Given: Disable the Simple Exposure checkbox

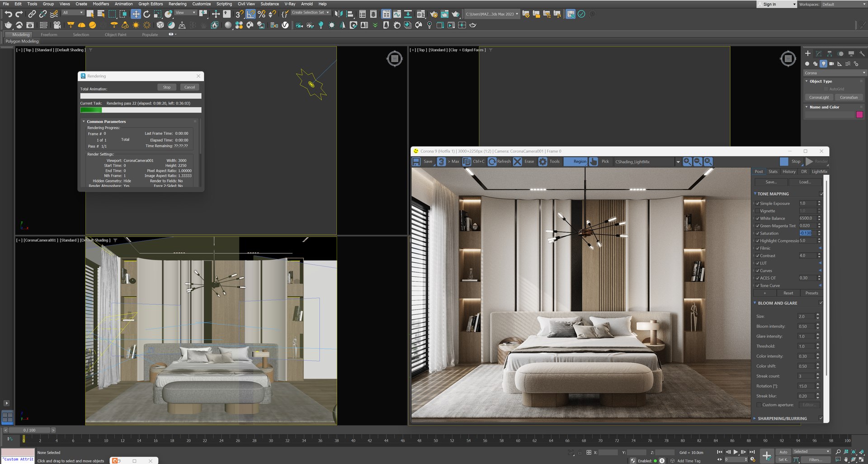Looking at the screenshot, I should [757, 204].
